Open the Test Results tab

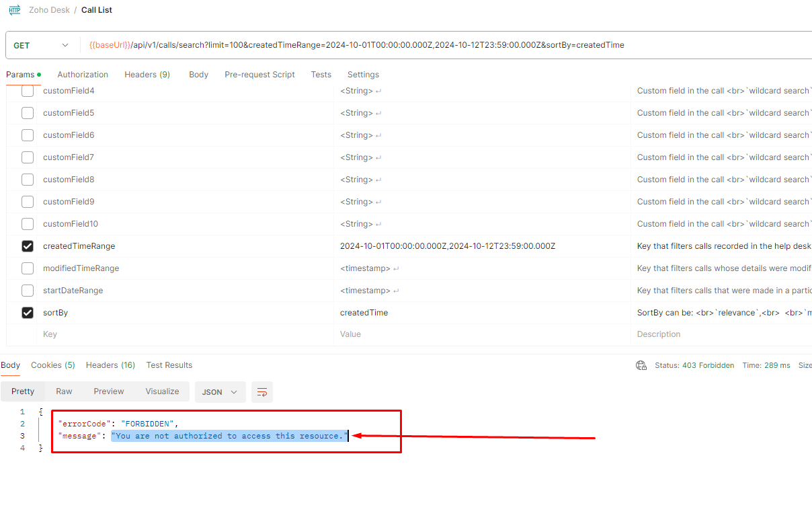pyautogui.click(x=169, y=365)
